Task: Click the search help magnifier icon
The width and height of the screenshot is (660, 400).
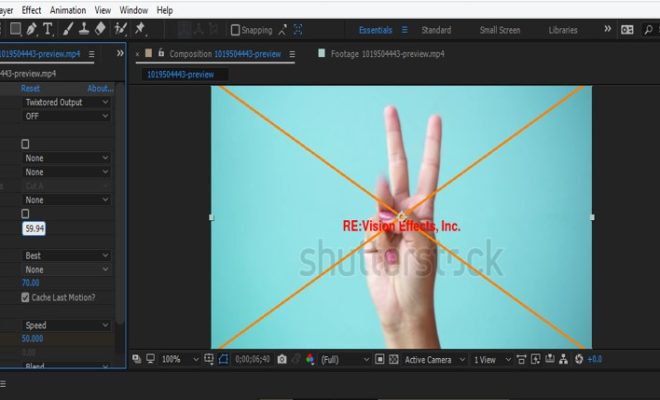Action: [649, 30]
